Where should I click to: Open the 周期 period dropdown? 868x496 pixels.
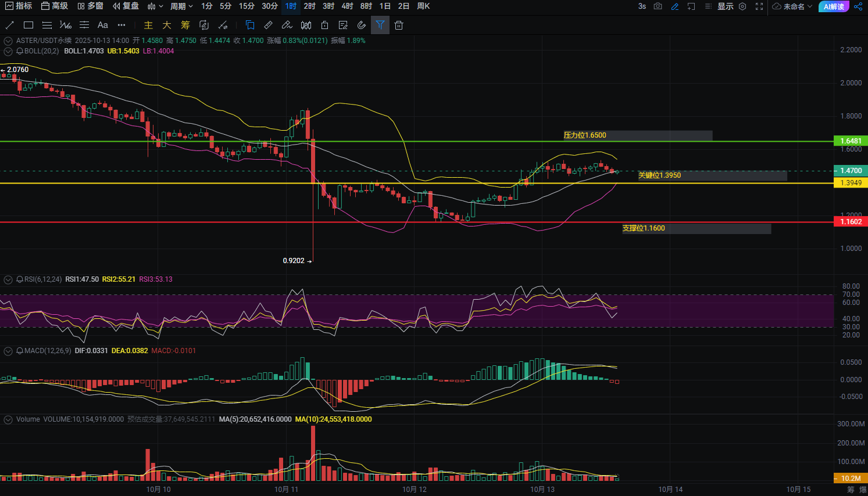click(181, 6)
